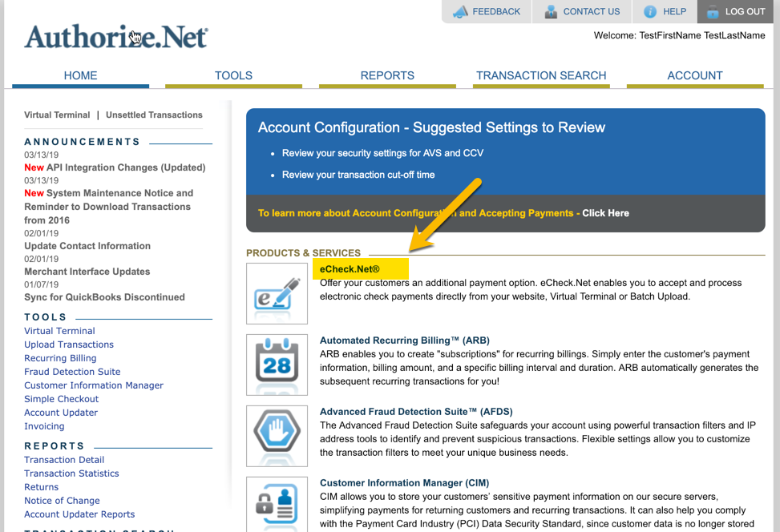Open the ACCOUNT tab

[695, 75]
